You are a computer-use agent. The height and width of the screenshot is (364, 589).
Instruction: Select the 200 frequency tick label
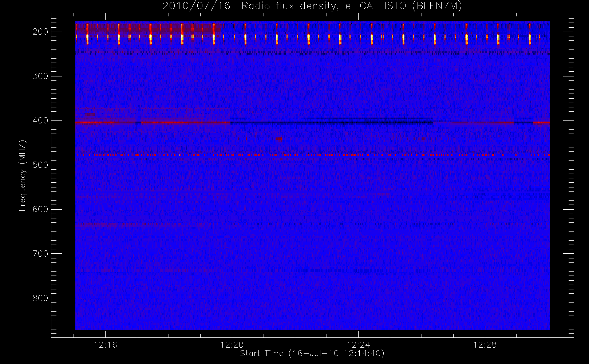click(40, 32)
